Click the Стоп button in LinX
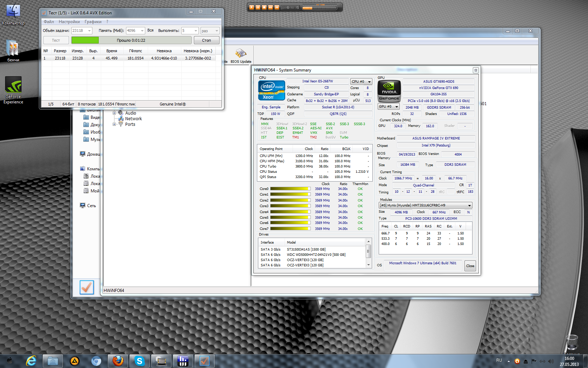 (x=206, y=40)
